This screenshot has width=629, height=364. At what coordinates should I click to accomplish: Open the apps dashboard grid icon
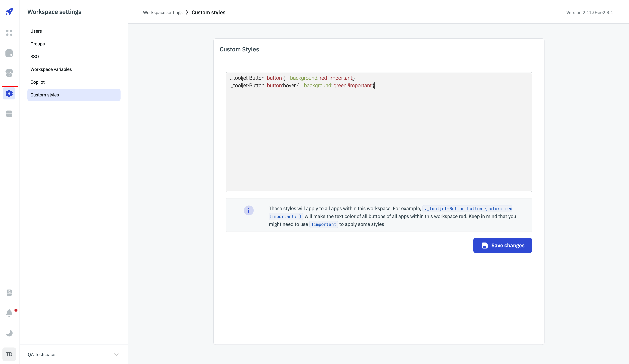(9, 33)
